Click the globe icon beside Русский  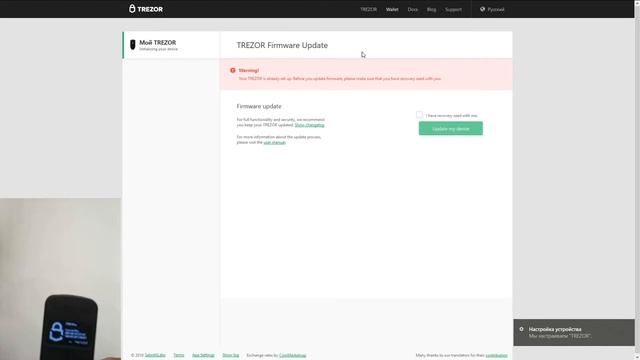point(482,9)
